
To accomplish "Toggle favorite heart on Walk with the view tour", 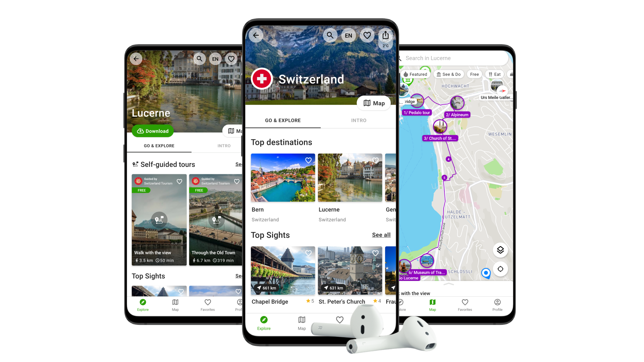I will pos(179,182).
